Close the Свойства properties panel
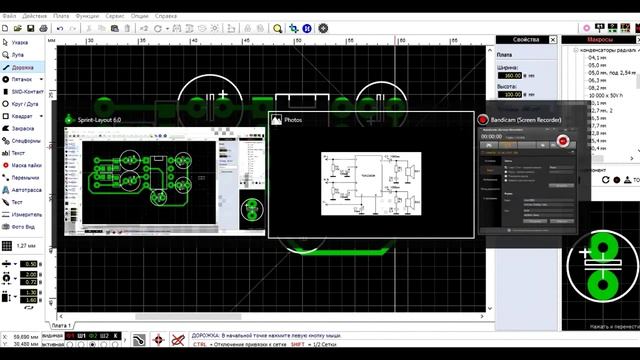 pos(553,40)
